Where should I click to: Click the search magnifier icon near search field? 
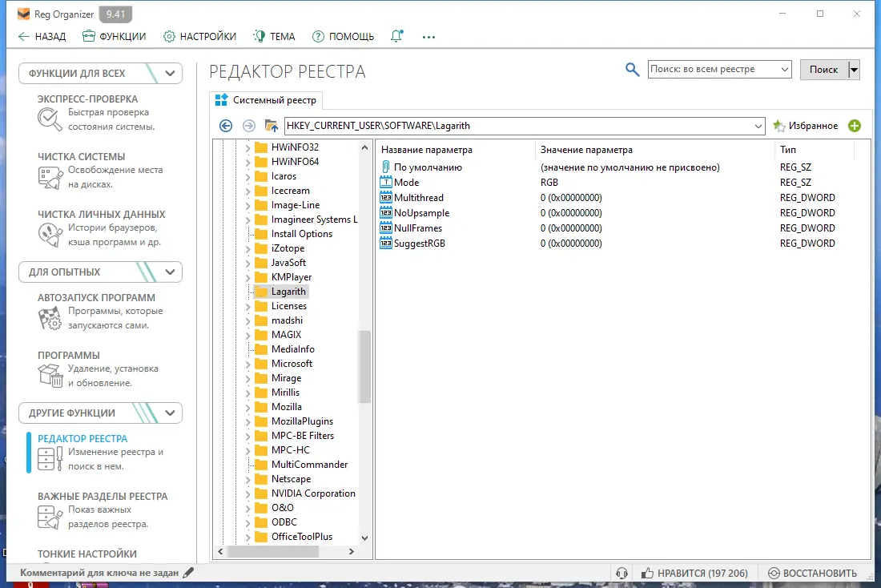tap(632, 69)
